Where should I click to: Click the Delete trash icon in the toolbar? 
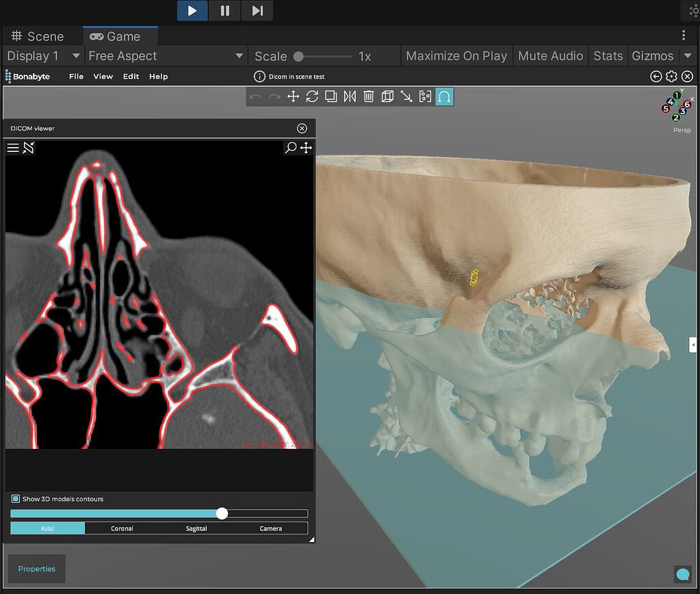pyautogui.click(x=369, y=96)
